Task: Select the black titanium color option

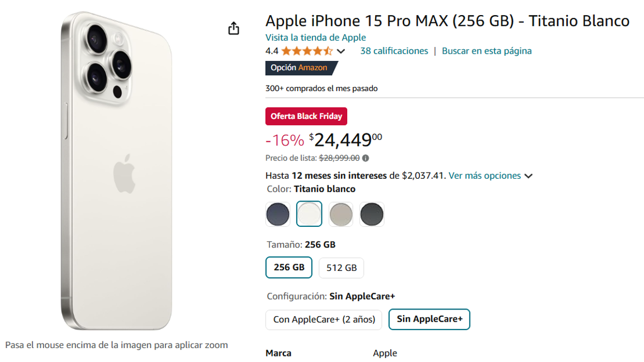Action: (372, 214)
